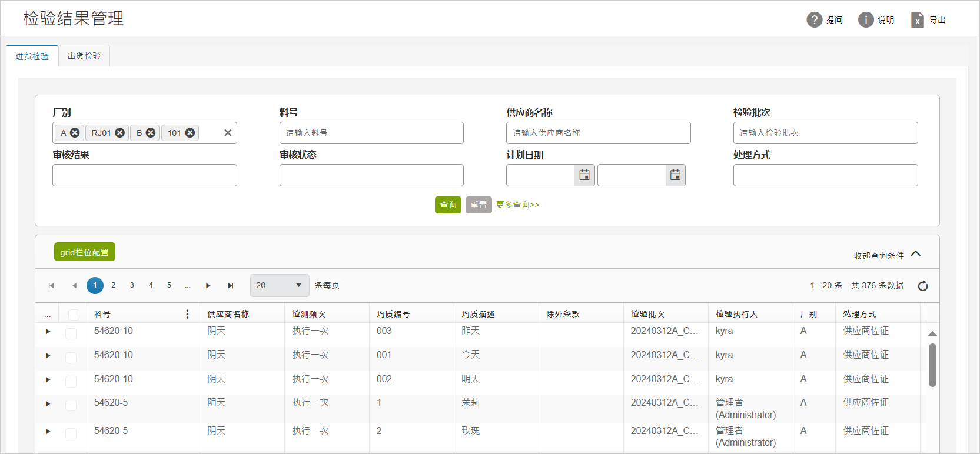Go to page 4

151,285
